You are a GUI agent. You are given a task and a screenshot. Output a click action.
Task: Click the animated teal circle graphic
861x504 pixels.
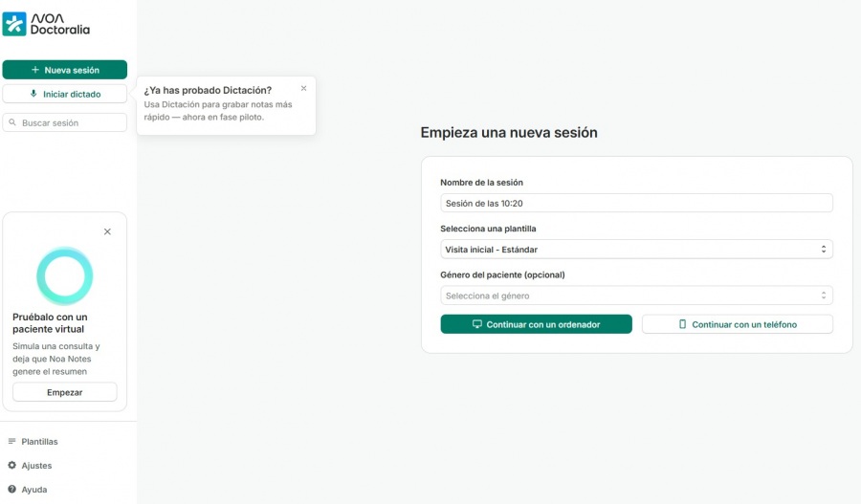click(64, 275)
